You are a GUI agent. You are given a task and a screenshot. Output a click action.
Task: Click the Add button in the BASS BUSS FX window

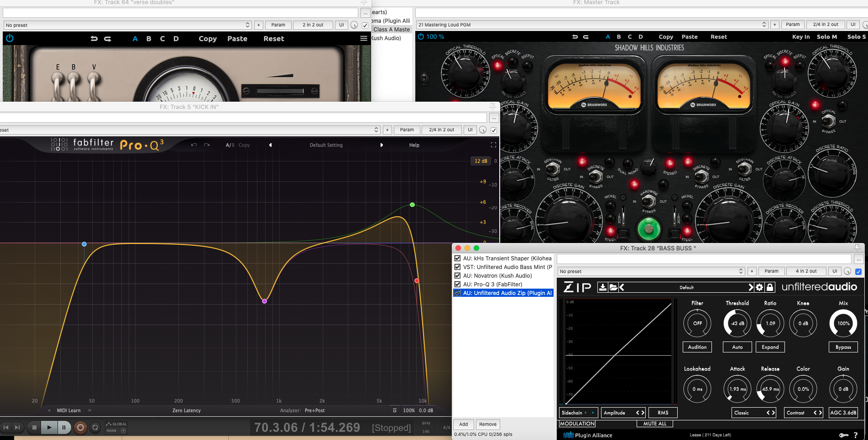pos(463,424)
